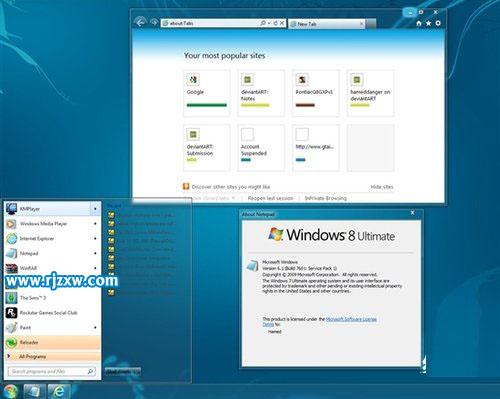Click the Reloader green icon

click(11, 342)
